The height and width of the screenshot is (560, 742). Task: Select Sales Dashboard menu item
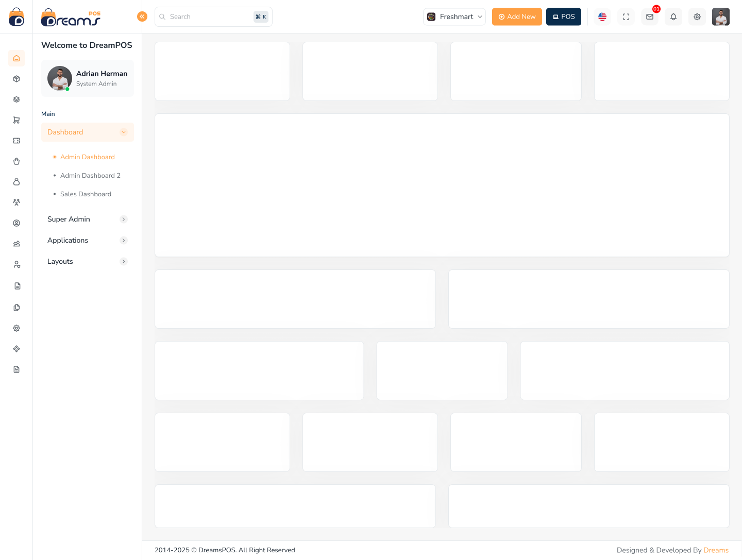86,194
